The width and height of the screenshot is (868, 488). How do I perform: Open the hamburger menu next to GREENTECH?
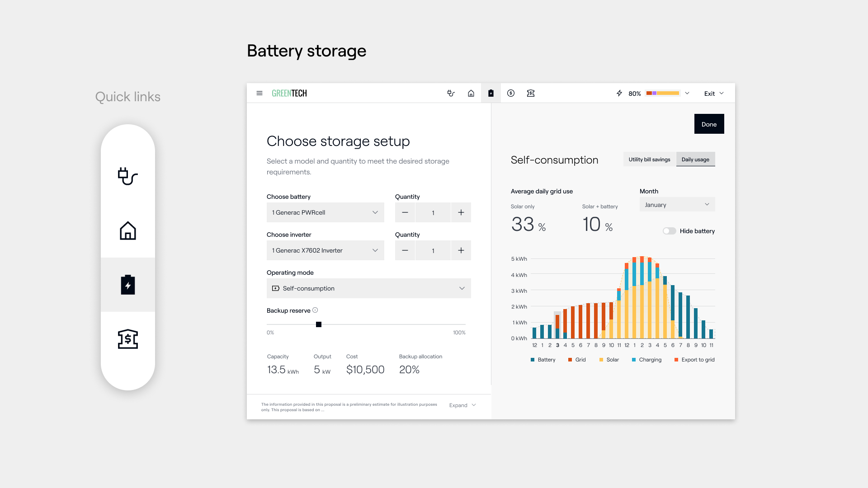click(x=259, y=93)
